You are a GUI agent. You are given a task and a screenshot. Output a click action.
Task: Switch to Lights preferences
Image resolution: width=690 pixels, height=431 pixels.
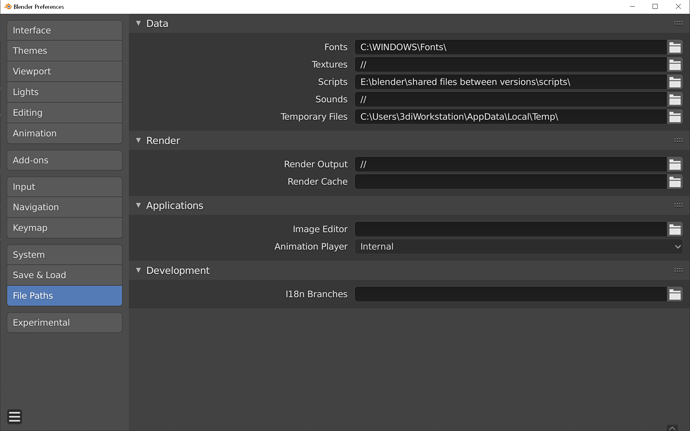pyautogui.click(x=65, y=92)
